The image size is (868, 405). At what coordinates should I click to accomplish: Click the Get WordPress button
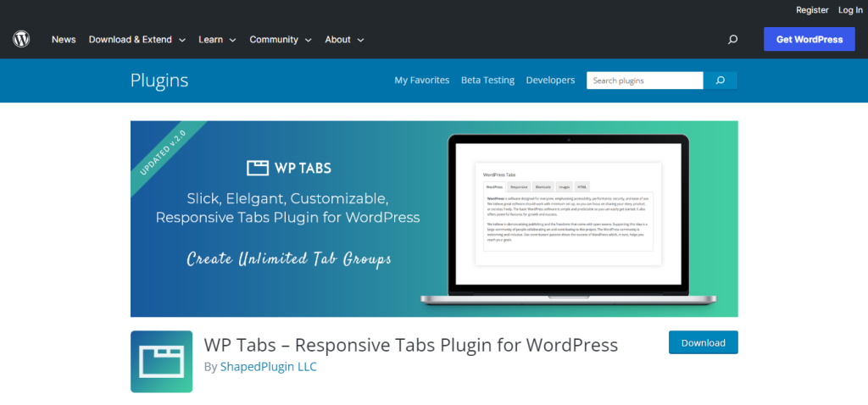tap(810, 39)
